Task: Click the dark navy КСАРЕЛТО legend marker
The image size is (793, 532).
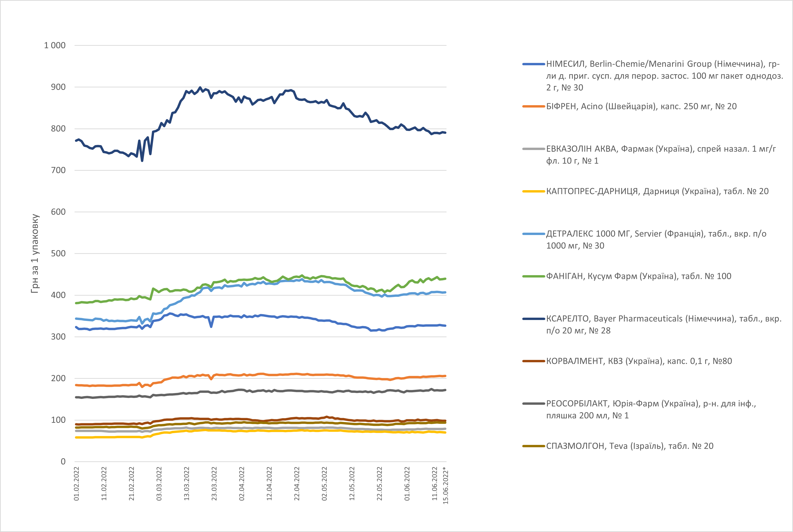Action: pyautogui.click(x=534, y=319)
